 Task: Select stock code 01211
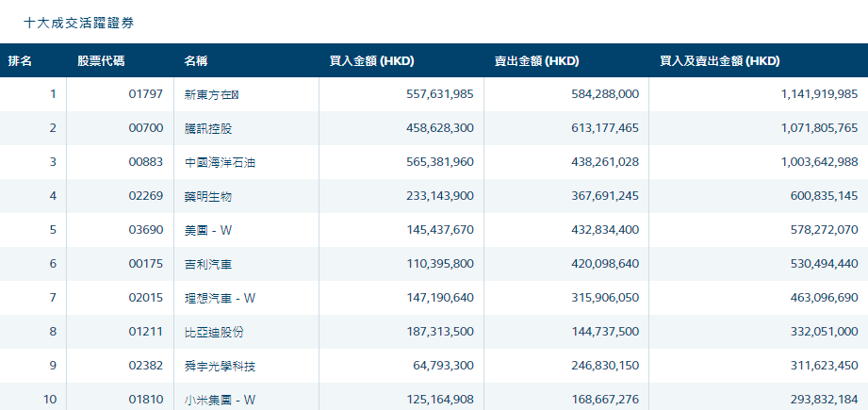point(146,332)
